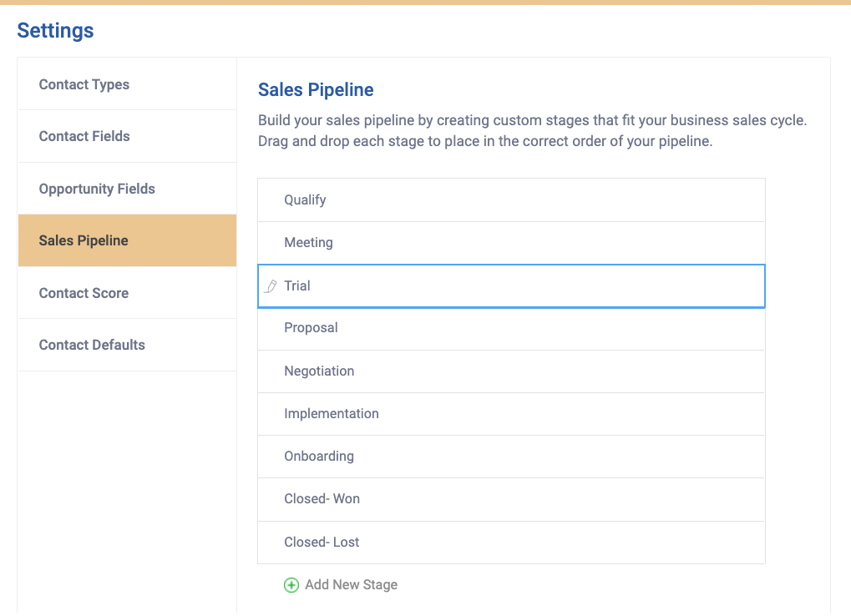The height and width of the screenshot is (616, 851).
Task: Select the Negotiation pipeline stage
Action: pos(511,371)
